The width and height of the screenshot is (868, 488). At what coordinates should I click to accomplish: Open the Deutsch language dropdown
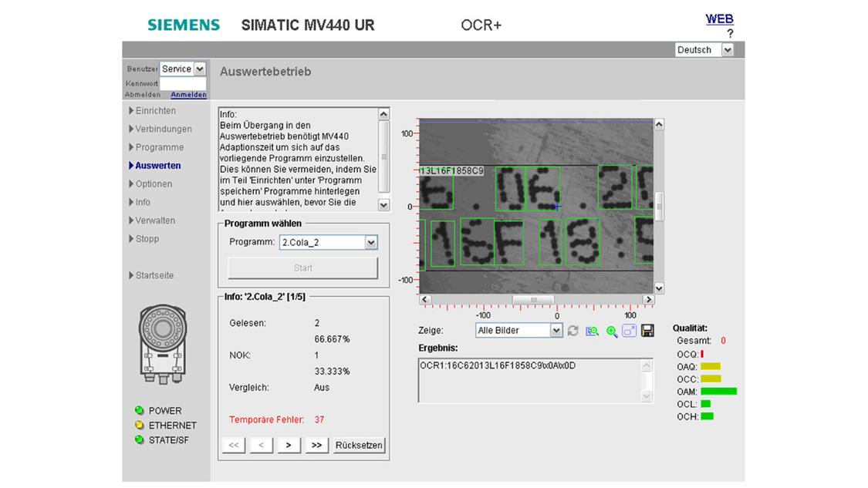728,50
